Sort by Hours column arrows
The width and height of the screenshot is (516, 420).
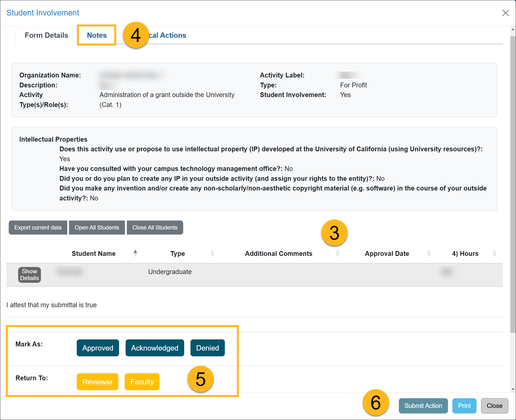click(494, 253)
